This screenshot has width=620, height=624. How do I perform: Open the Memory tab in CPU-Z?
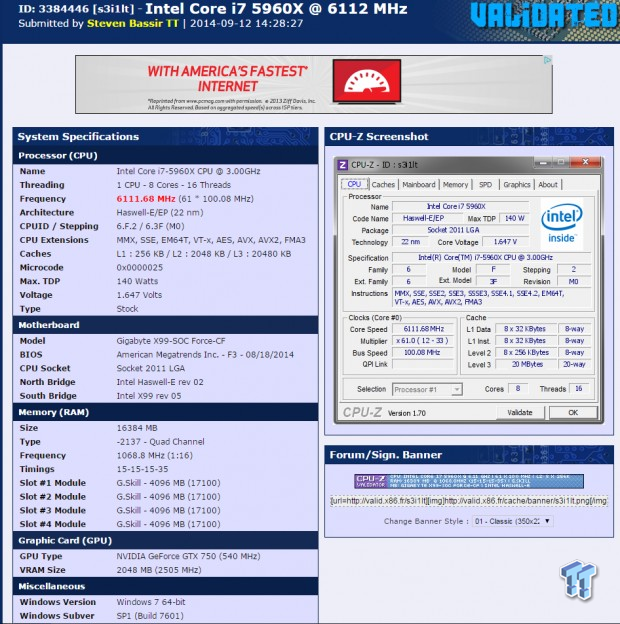pyautogui.click(x=455, y=185)
